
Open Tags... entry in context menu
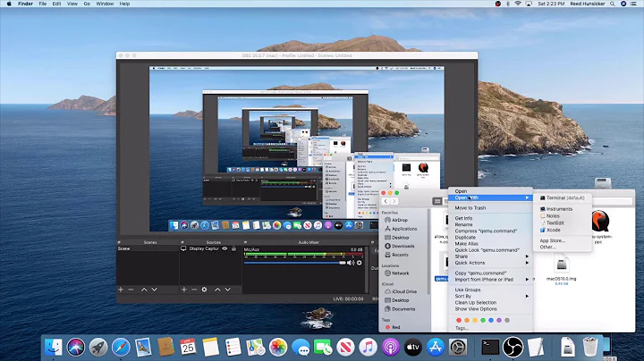pos(462,328)
